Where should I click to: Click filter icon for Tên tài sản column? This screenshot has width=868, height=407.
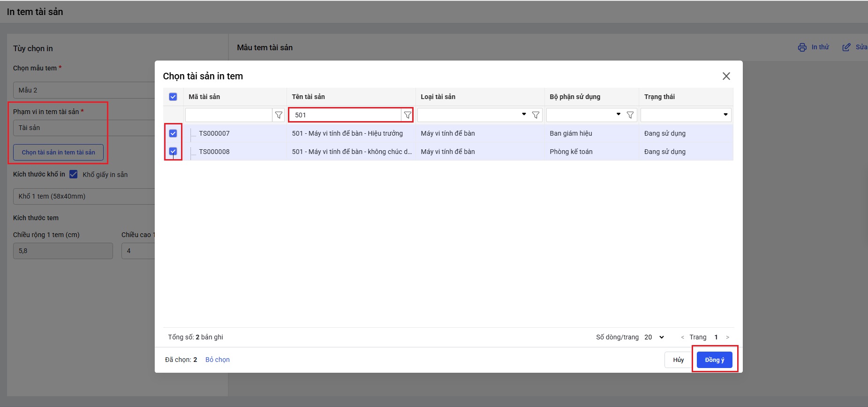pyautogui.click(x=408, y=115)
